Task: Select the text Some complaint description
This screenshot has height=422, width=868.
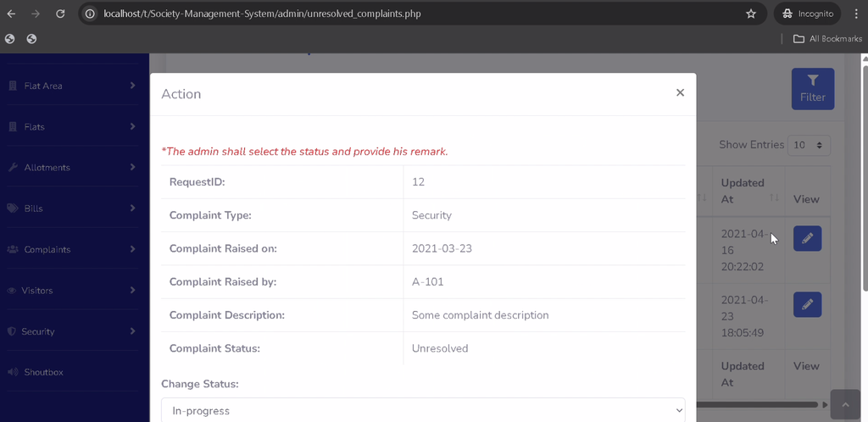Action: (480, 315)
